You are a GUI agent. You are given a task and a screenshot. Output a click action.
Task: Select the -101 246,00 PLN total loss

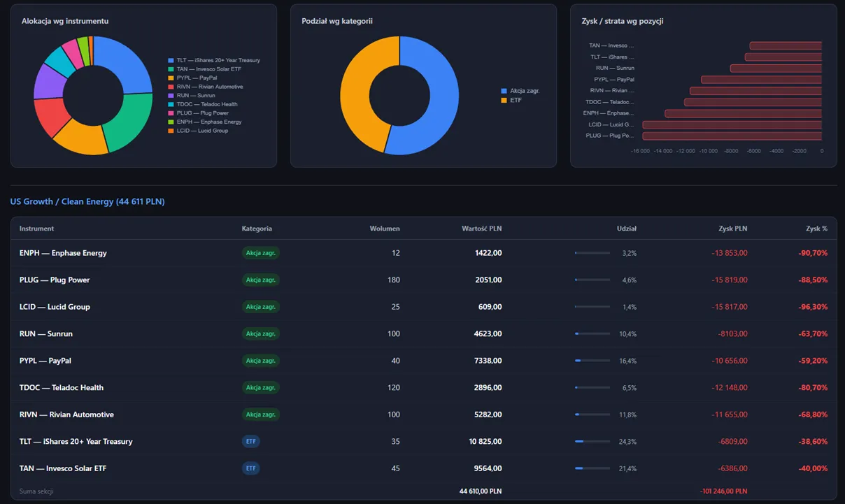(723, 491)
